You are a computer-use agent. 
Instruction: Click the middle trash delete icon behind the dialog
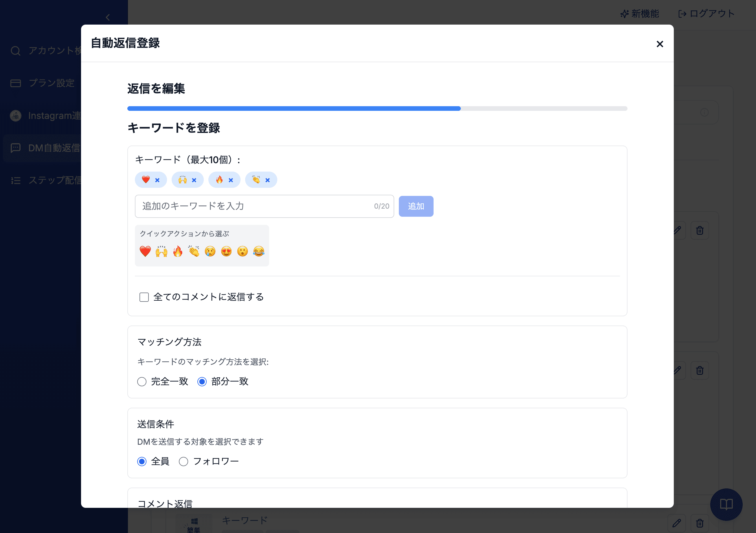pos(700,370)
